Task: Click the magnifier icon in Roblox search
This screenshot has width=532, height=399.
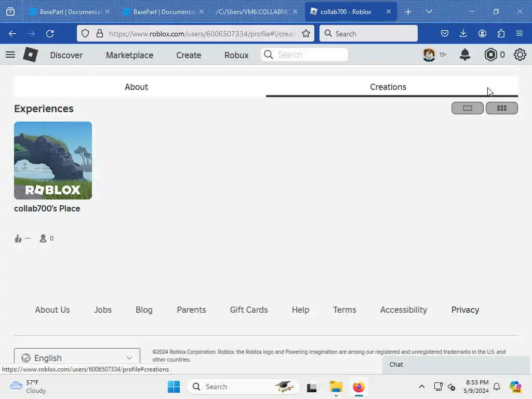Action: [269, 55]
